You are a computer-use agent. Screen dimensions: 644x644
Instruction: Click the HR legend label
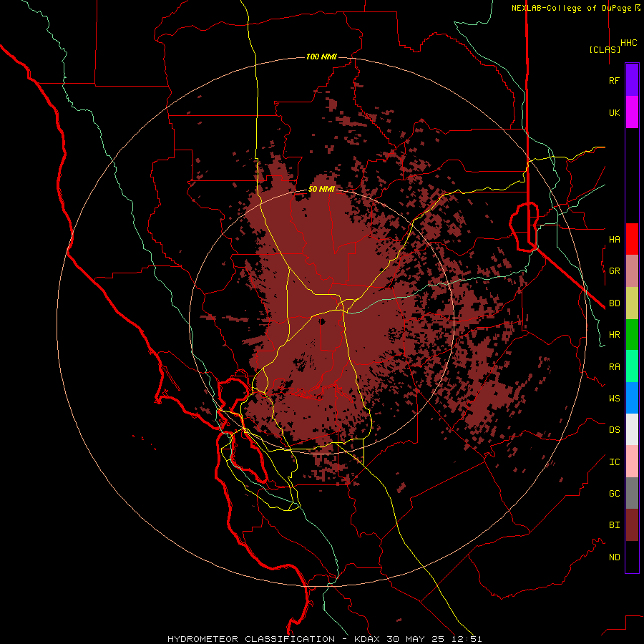(614, 334)
